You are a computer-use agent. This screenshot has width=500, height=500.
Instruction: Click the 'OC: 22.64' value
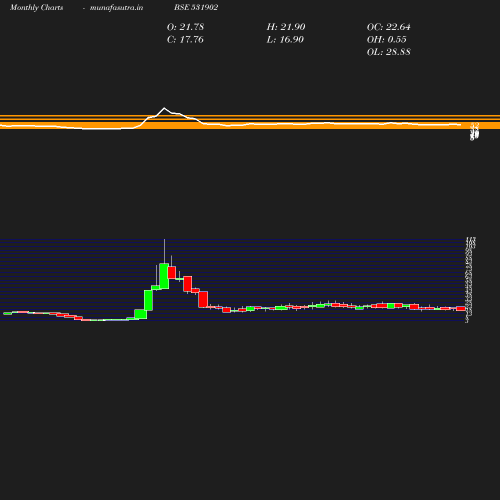(x=388, y=27)
